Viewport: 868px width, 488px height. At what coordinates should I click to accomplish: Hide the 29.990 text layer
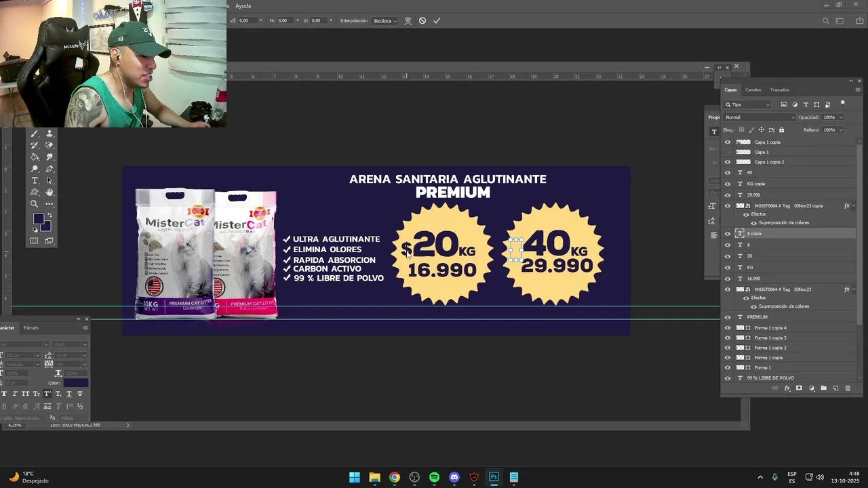coord(728,195)
